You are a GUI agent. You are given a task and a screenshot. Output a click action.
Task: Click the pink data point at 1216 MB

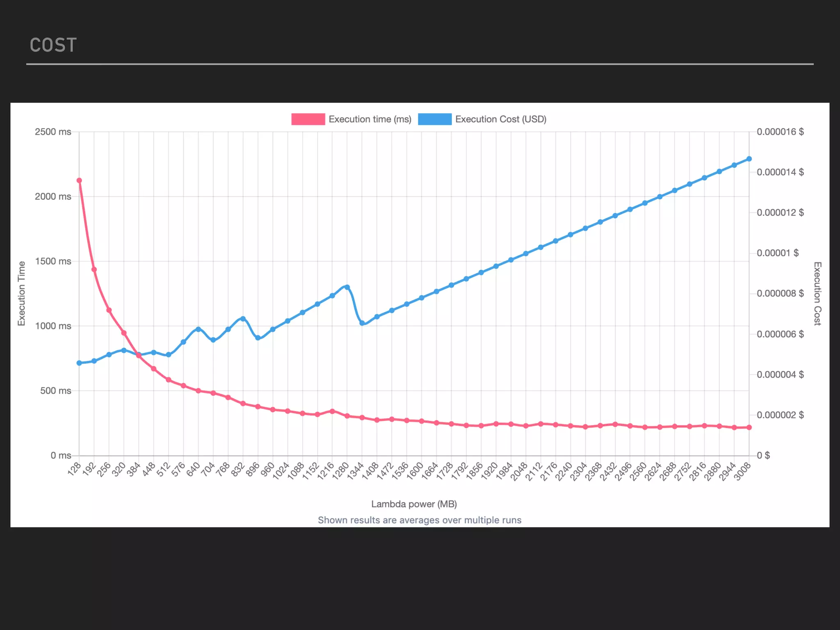coord(332,411)
